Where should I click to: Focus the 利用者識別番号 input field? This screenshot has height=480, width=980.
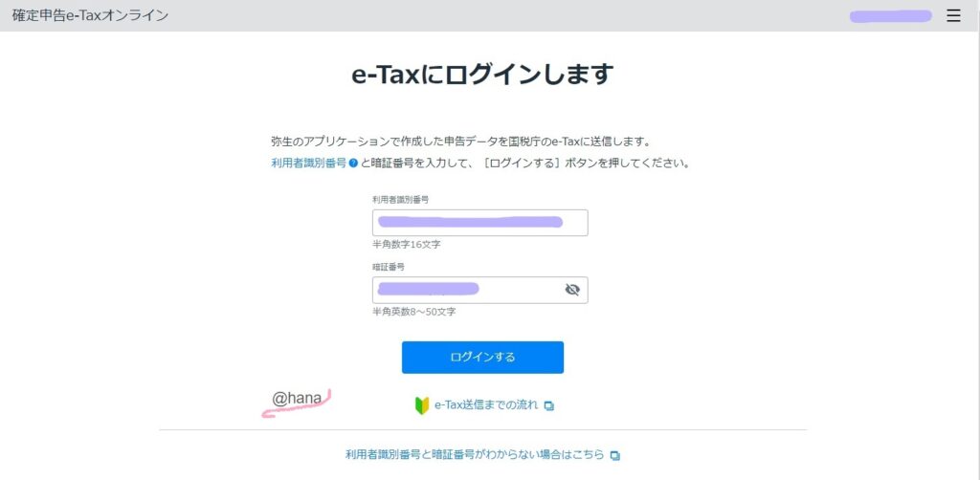pos(480,223)
